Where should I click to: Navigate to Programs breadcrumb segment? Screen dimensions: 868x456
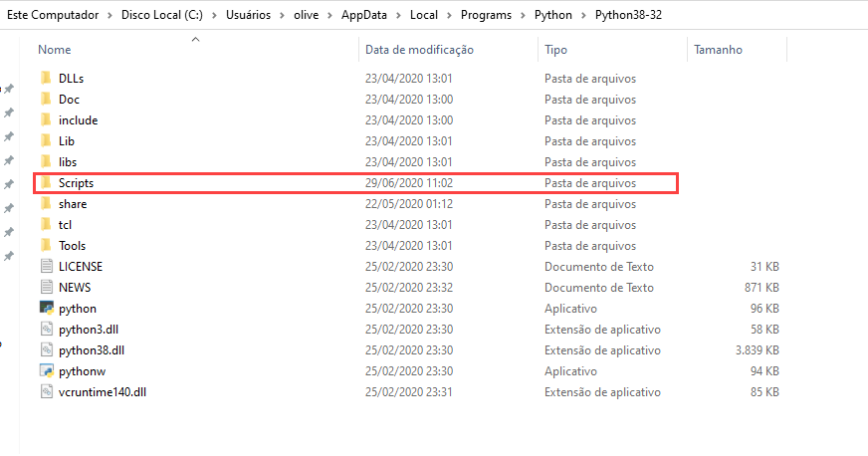pos(486,15)
